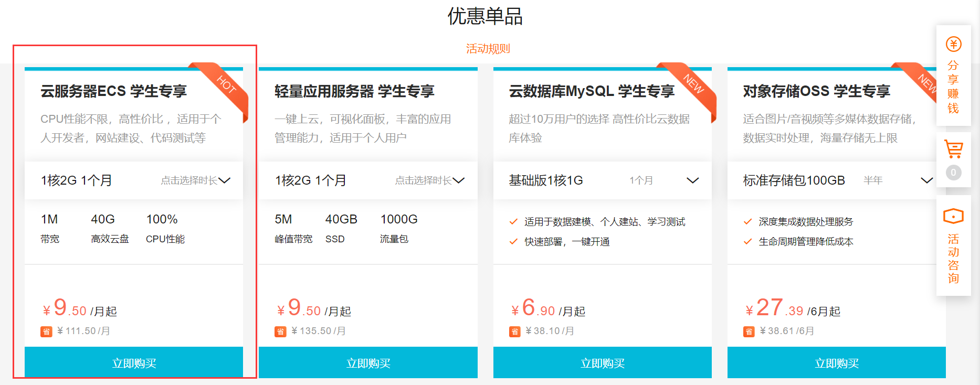Screen dimensions: 980x385
Task: Expand duration dropdown for 轻量应用服务器 card
Action: coord(368,180)
